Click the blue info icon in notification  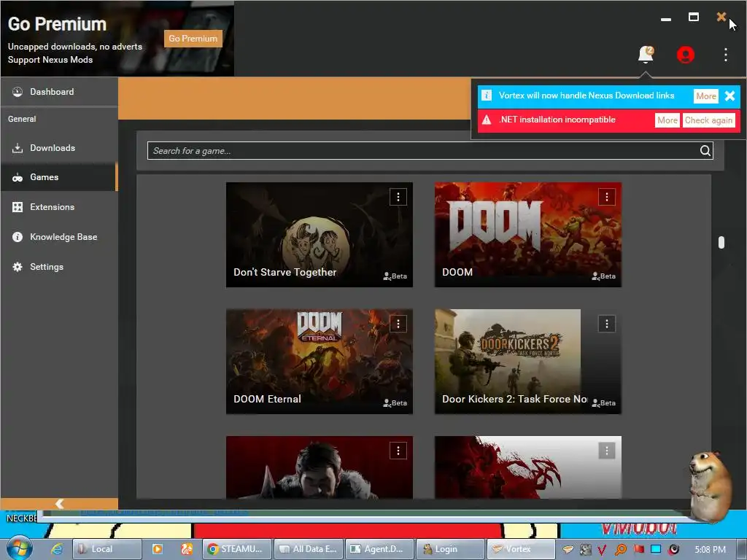pos(487,96)
